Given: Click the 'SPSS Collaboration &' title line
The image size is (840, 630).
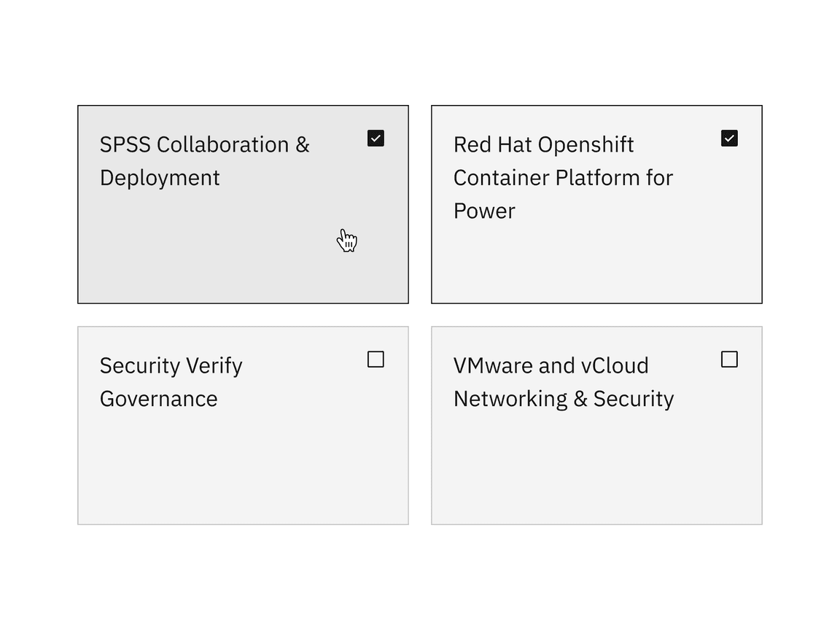Looking at the screenshot, I should coord(205,144).
